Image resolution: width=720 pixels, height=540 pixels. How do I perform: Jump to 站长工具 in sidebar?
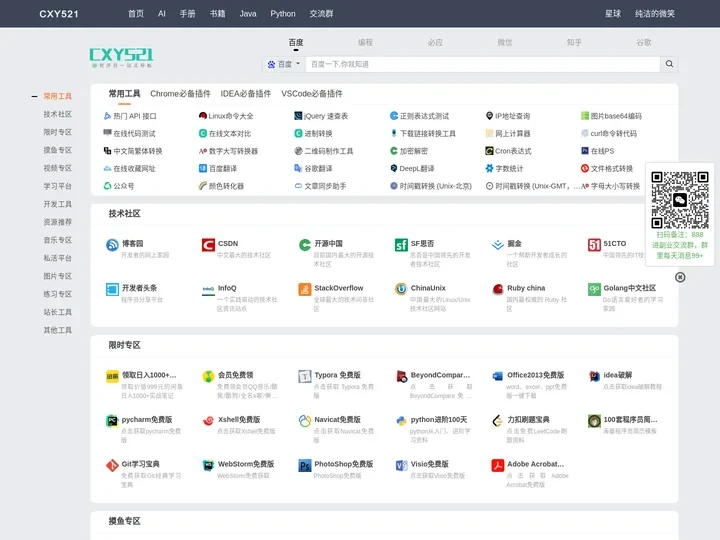pyautogui.click(x=58, y=312)
